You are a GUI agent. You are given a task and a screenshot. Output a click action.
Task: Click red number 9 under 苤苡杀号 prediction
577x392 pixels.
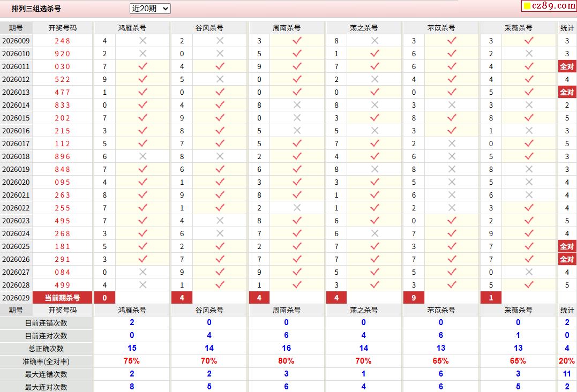tap(414, 298)
